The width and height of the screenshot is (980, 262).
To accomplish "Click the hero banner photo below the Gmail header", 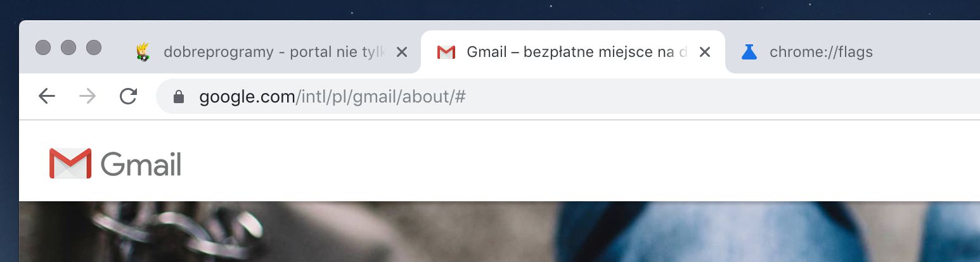I will pos(500,232).
